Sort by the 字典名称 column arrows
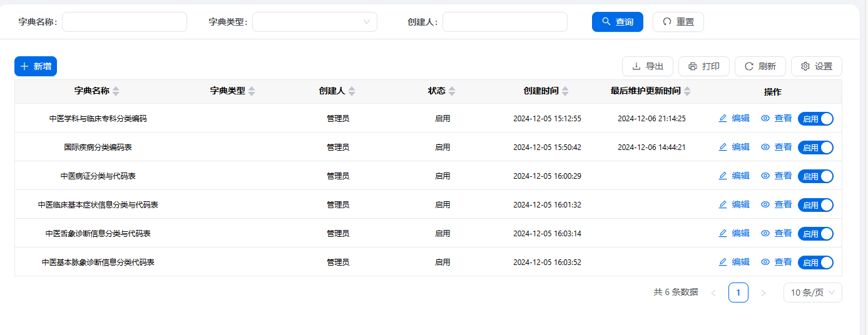 pyautogui.click(x=116, y=91)
